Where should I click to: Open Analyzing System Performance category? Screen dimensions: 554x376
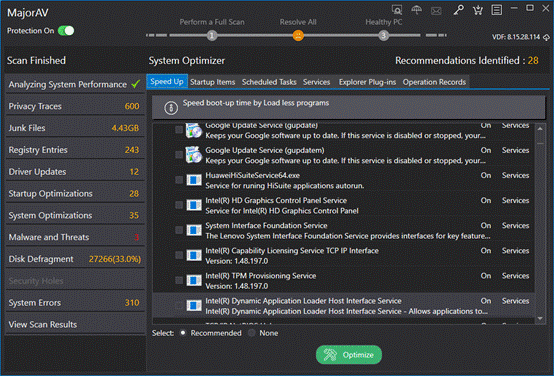[x=75, y=84]
